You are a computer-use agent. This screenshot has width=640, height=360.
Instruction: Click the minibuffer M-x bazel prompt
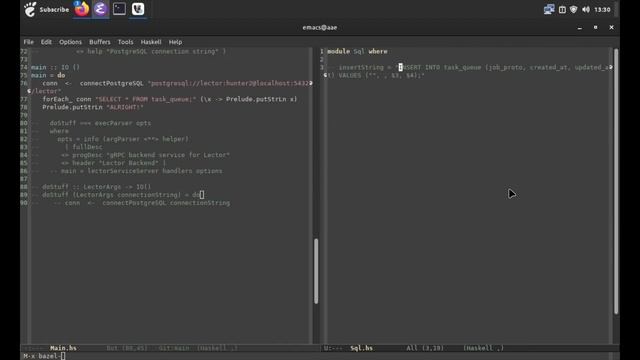click(x=44, y=356)
